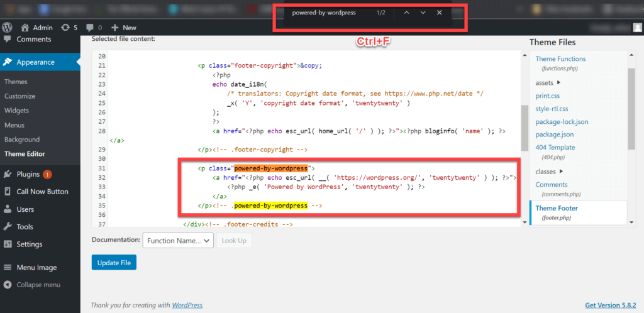Go to next find match arrow
Viewport: 644px width, 313px height.
[423, 13]
